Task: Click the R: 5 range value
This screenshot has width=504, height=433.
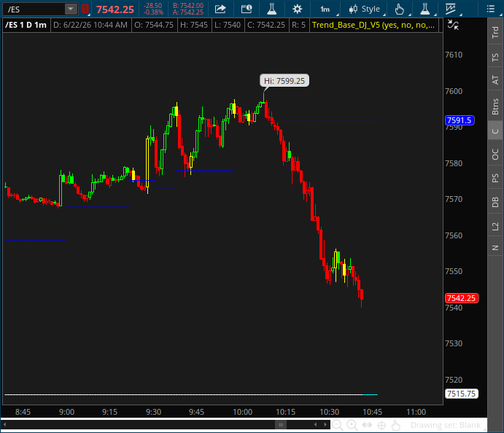Action: click(x=298, y=25)
